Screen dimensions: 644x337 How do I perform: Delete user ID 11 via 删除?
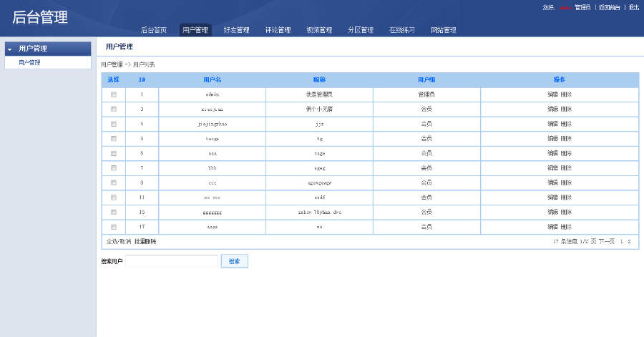[566, 197]
